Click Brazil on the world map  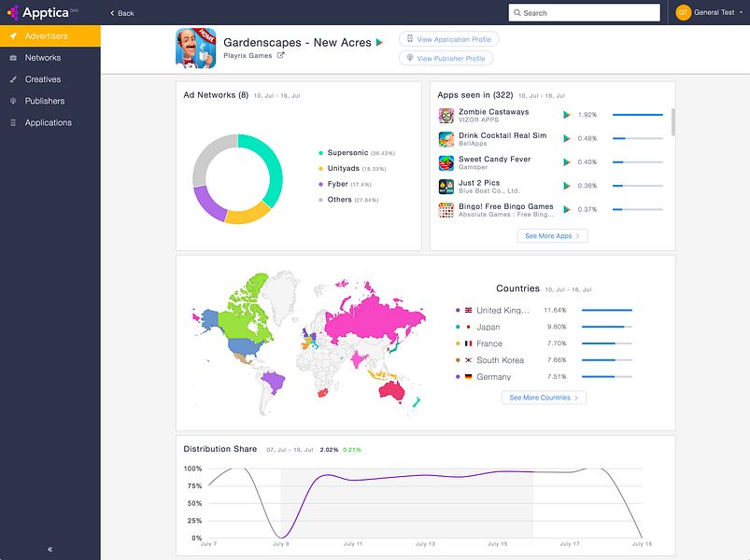pyautogui.click(x=273, y=382)
